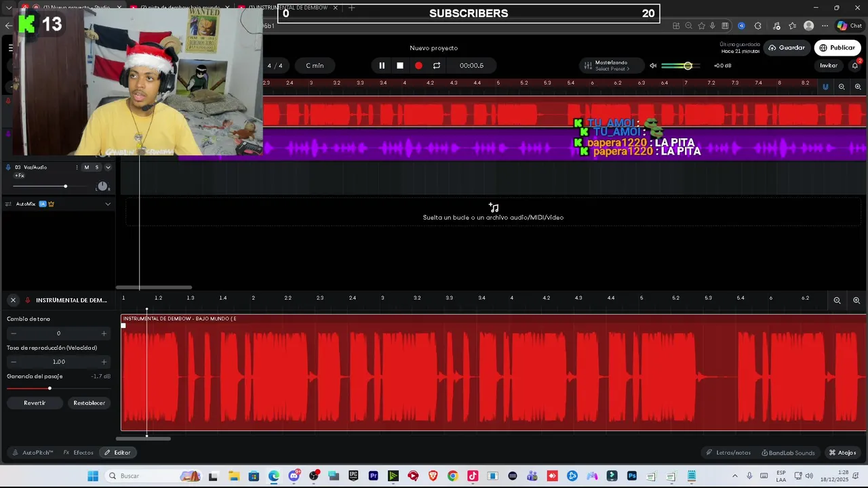Image resolution: width=868 pixels, height=488 pixels.
Task: Open Photoshop from the taskbar
Action: [x=632, y=476]
